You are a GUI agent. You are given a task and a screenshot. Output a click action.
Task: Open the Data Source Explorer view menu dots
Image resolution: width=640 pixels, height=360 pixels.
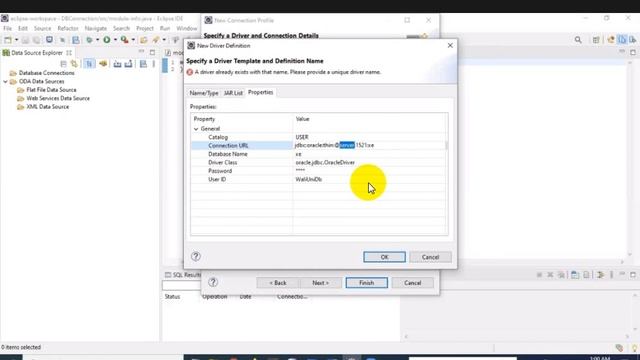pos(153,64)
